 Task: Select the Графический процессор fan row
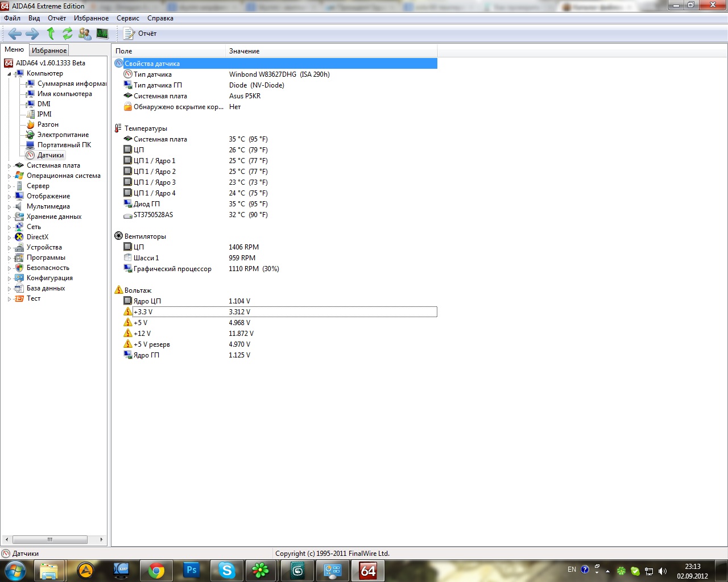275,269
